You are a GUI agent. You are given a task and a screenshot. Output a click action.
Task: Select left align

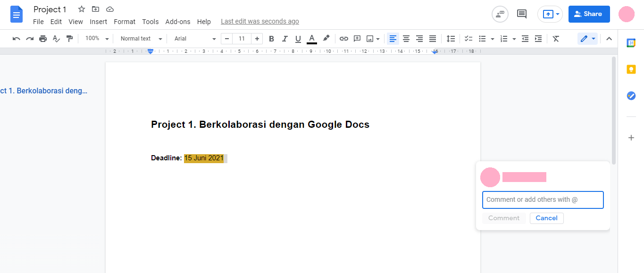coord(393,39)
